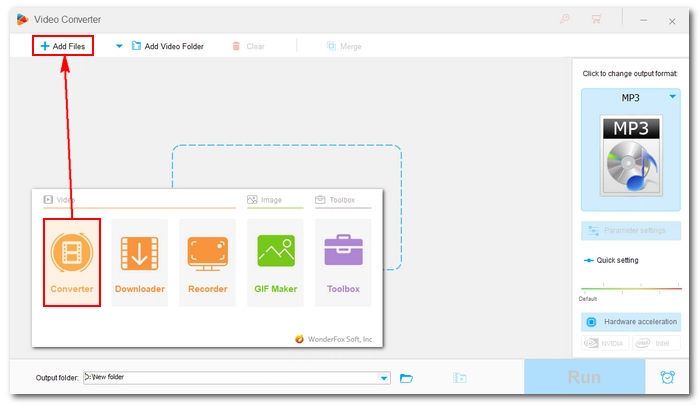Viewport: 700px width, 405px height.
Task: Expand the MP3 output format dropdown arrow
Action: (673, 97)
